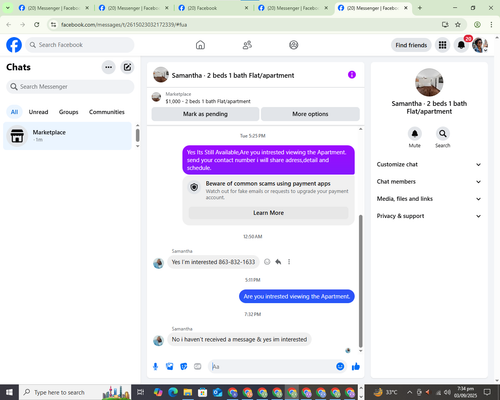500x400 pixels.
Task: Choose a sticker icon in the composer
Action: coord(184,367)
